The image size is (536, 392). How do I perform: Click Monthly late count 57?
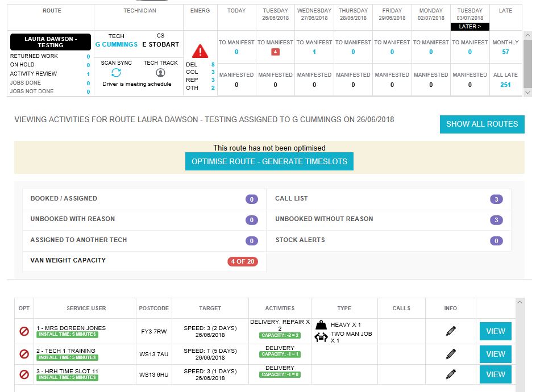click(x=505, y=52)
